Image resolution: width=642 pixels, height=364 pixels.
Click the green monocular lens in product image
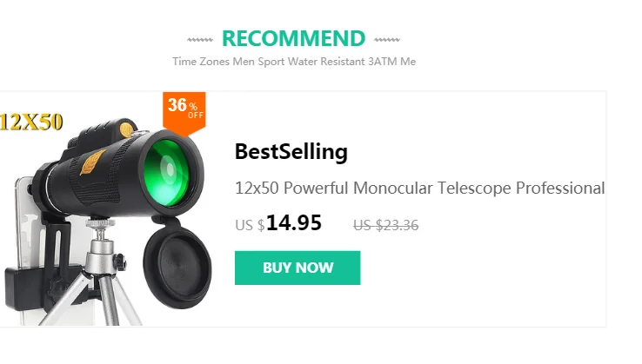(x=167, y=173)
